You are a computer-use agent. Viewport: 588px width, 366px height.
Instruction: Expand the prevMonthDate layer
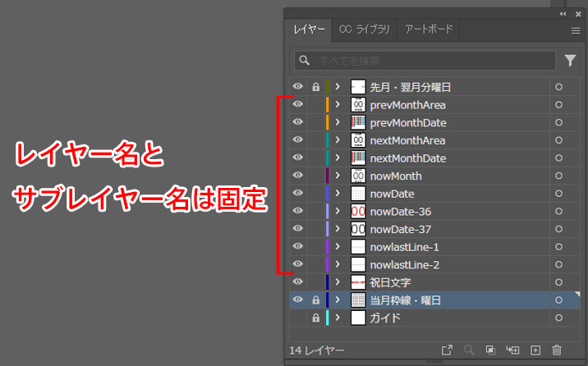coord(338,122)
